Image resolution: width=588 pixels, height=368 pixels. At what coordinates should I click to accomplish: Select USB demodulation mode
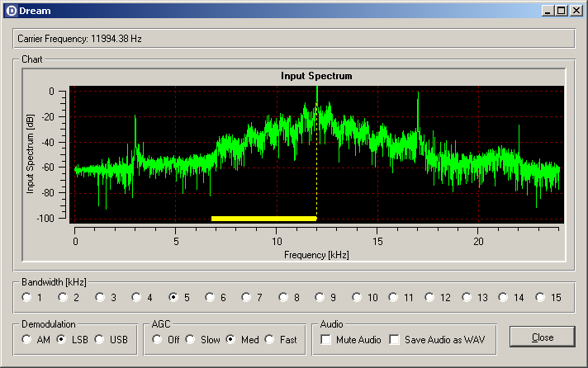click(100, 339)
